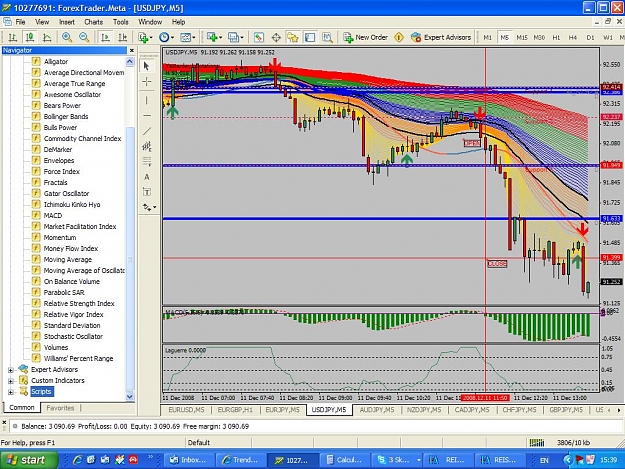The image size is (625, 469).
Task: Close the Navigator panel
Action: [x=132, y=50]
